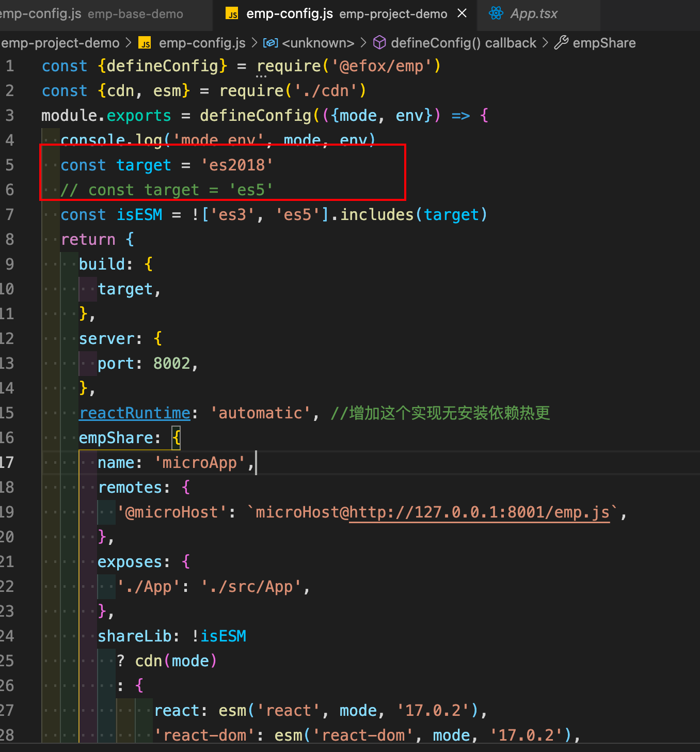Expand the chevron after emp-config.js breadcrumb
The width and height of the screenshot is (700, 752).
[254, 43]
